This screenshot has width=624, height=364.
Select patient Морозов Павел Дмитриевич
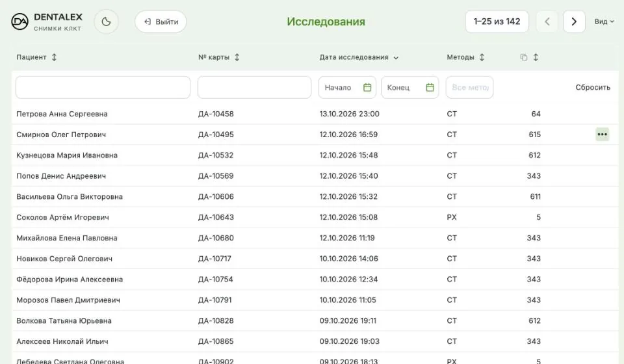(68, 300)
